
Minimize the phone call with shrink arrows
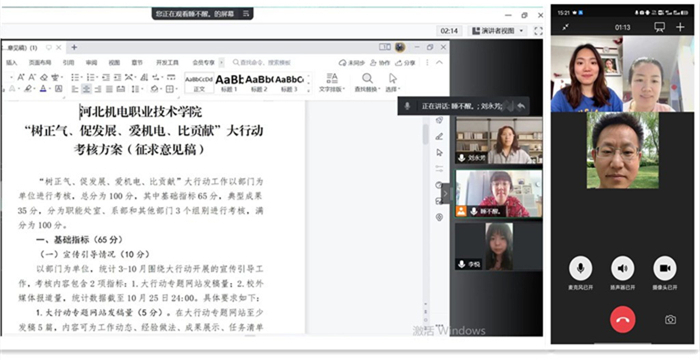pos(565,27)
